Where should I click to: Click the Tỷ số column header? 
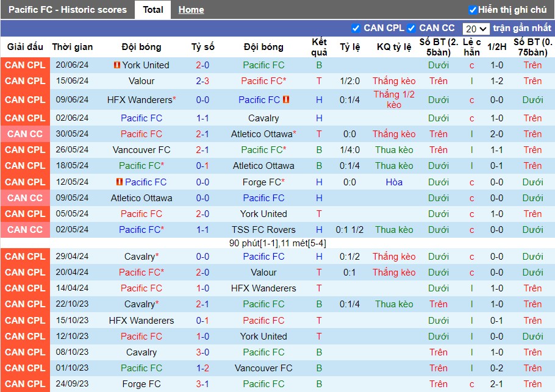coord(202,47)
